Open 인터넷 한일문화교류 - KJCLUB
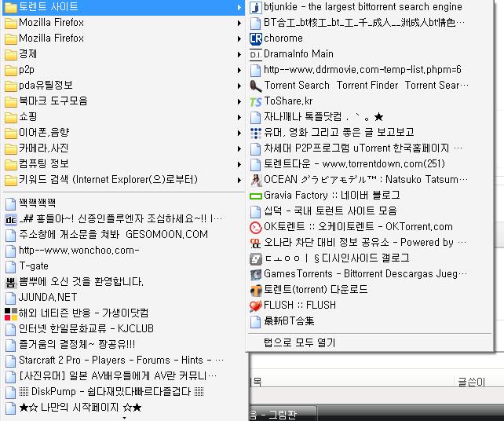This screenshot has height=421, width=504. (x=123, y=329)
